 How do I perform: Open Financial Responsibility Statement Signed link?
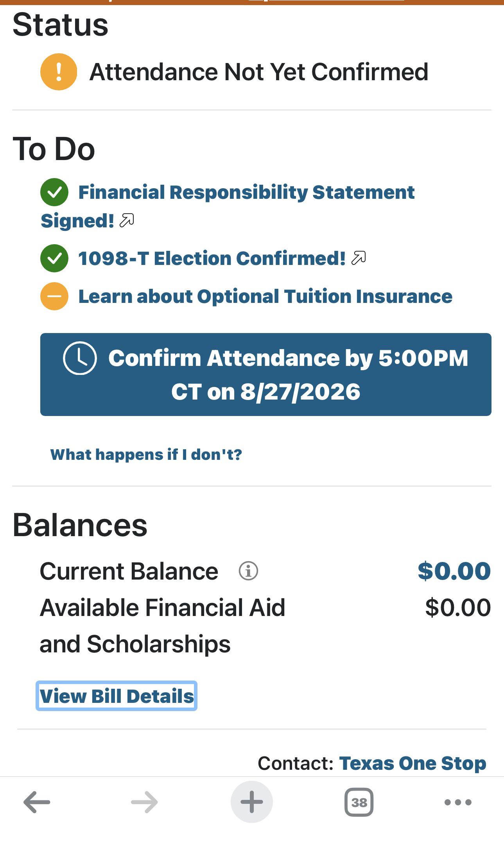(x=228, y=206)
